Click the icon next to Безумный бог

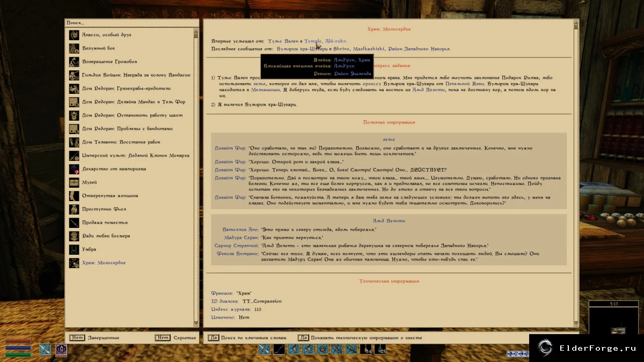pos(74,48)
